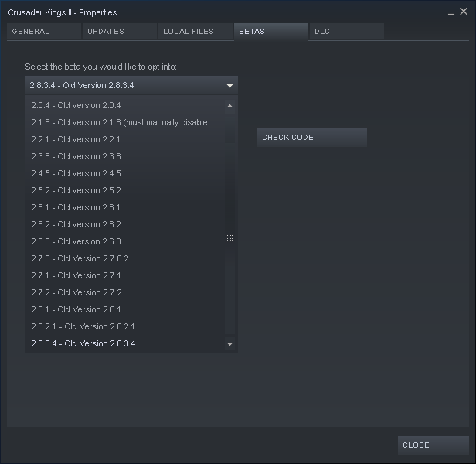Click the Close button
The height and width of the screenshot is (464, 476).
click(x=433, y=445)
